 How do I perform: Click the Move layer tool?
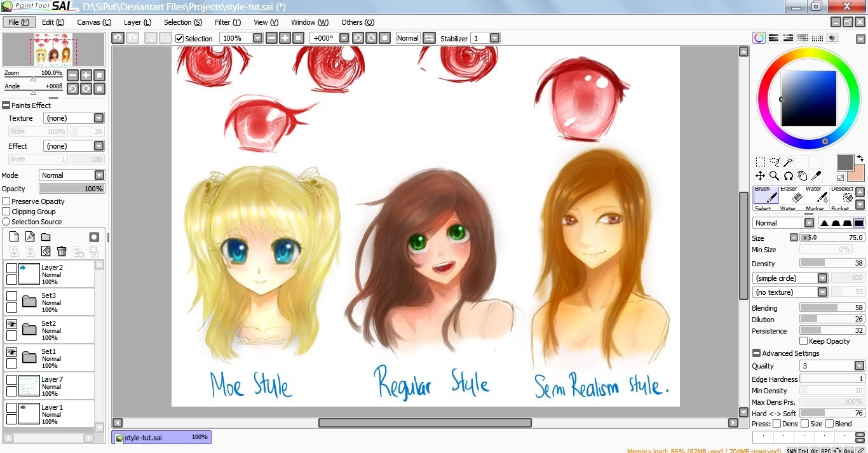point(760,176)
